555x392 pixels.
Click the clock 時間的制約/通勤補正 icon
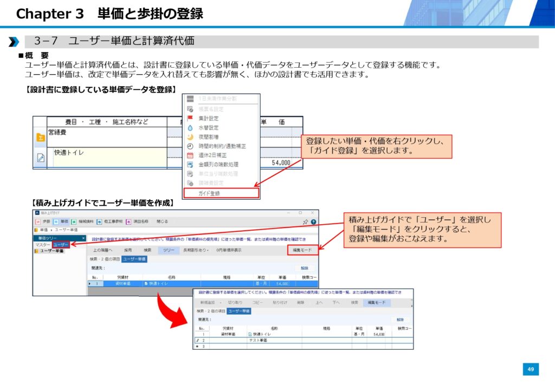pyautogui.click(x=190, y=146)
